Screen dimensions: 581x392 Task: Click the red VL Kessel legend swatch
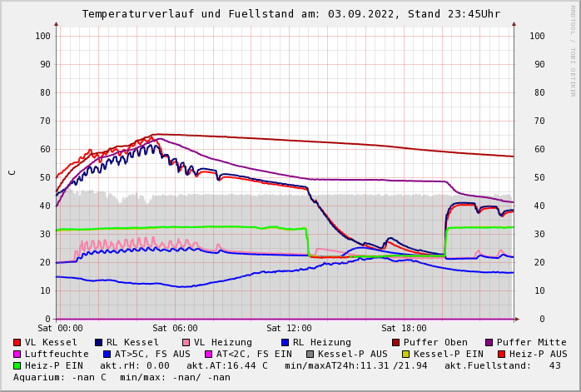(x=17, y=342)
